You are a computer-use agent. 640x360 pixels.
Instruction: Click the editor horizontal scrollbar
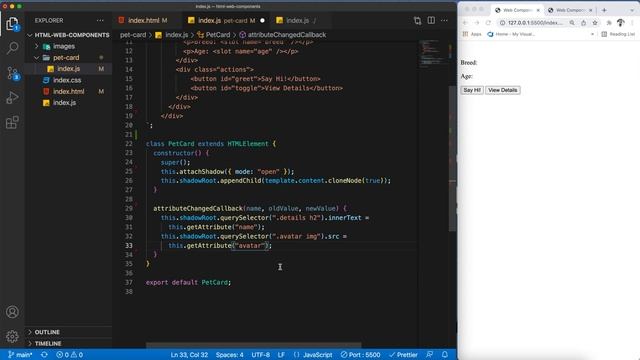click(253, 345)
